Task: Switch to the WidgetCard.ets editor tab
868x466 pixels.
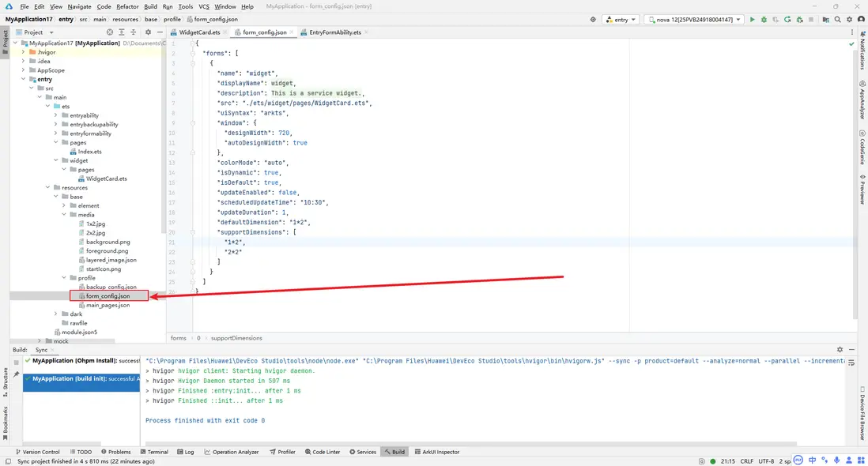Action: [198, 32]
